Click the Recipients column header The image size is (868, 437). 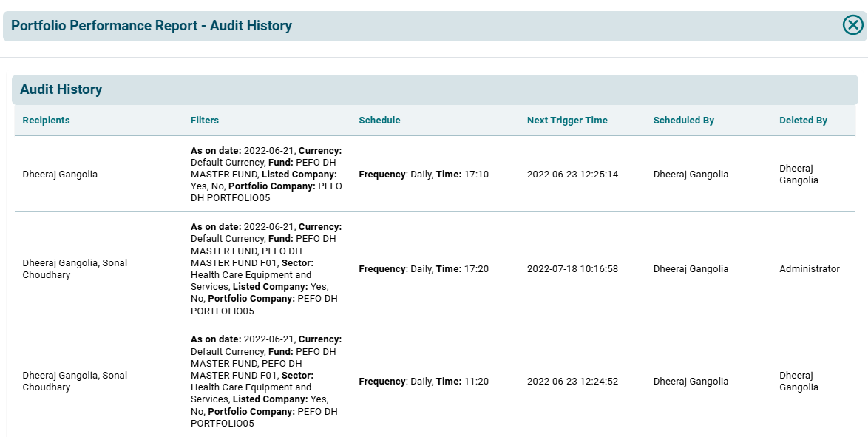coord(46,121)
